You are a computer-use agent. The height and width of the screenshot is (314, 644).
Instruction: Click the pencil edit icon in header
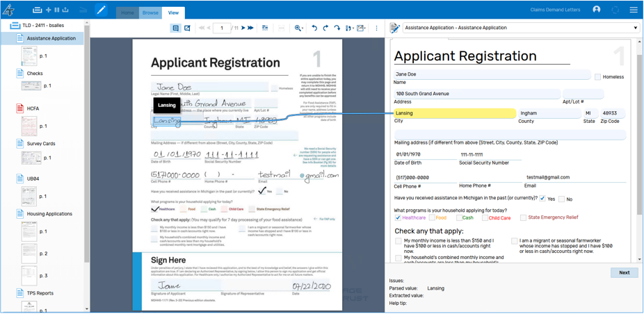pyautogui.click(x=101, y=10)
